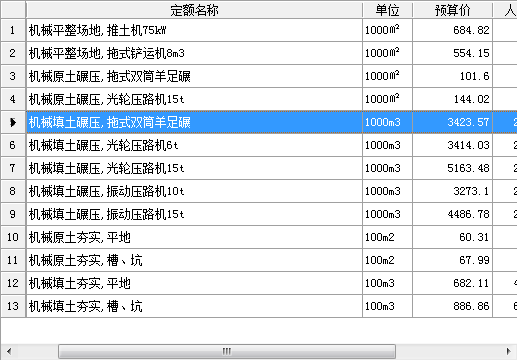Click unit cell 1000m² in row 1

click(x=387, y=30)
